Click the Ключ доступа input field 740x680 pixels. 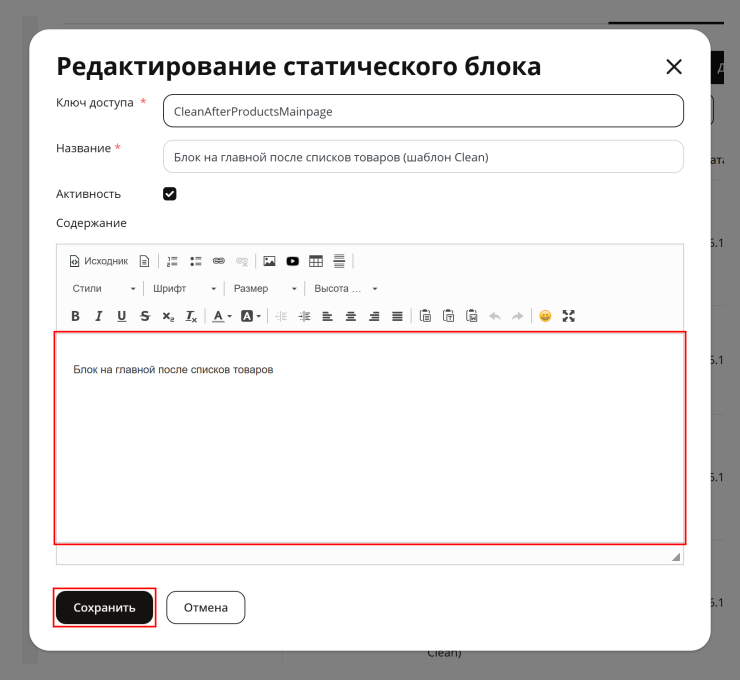click(423, 111)
